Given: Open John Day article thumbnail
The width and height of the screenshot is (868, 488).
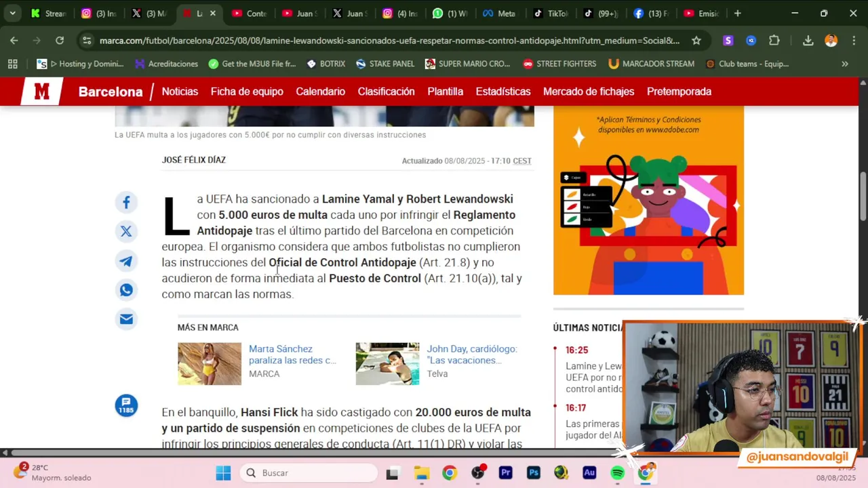Looking at the screenshot, I should 387,364.
